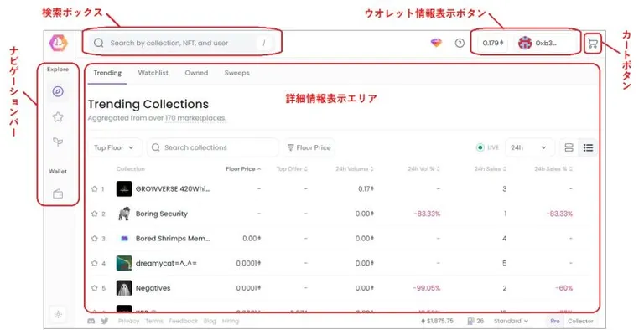The width and height of the screenshot is (644, 330).
Task: Click the theme settings icon at sidebar bottom
Action: pos(58,314)
